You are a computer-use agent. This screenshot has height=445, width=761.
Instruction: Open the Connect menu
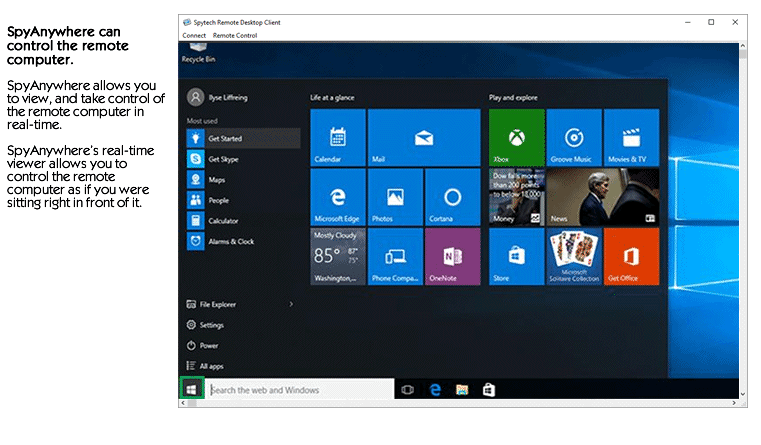click(194, 35)
